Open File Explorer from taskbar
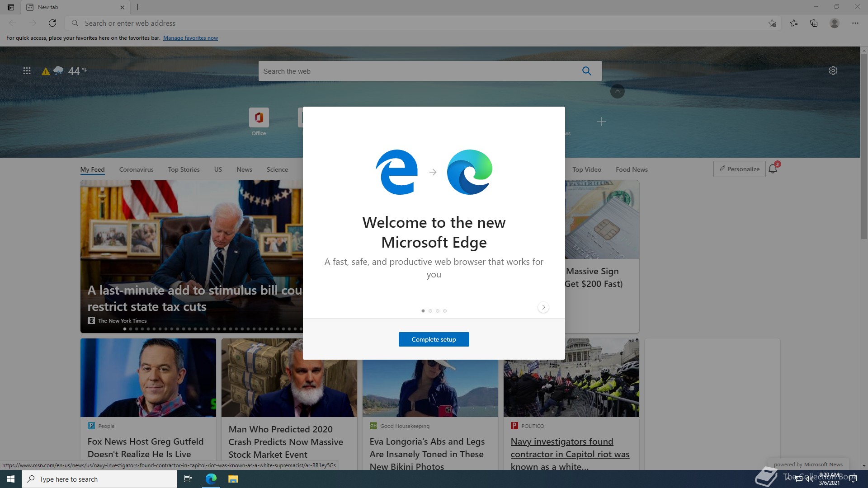This screenshot has width=868, height=488. point(233,479)
